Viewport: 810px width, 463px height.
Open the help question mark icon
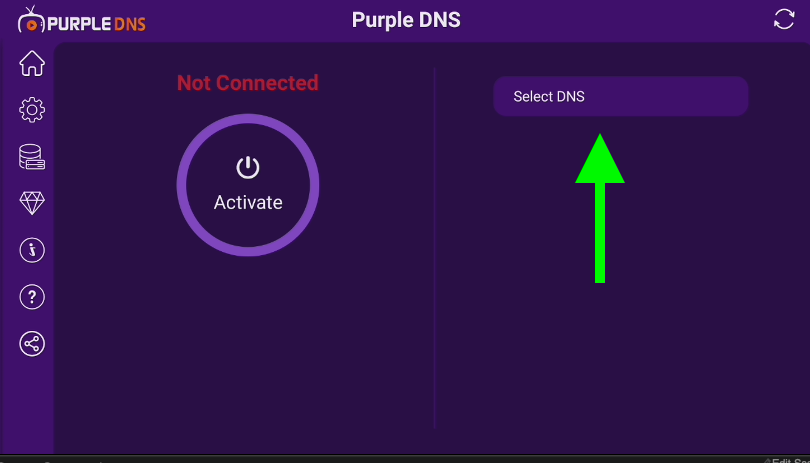(32, 297)
